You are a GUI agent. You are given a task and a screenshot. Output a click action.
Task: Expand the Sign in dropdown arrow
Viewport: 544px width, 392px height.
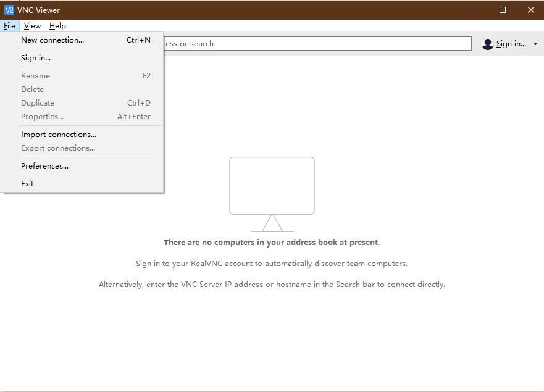(536, 44)
